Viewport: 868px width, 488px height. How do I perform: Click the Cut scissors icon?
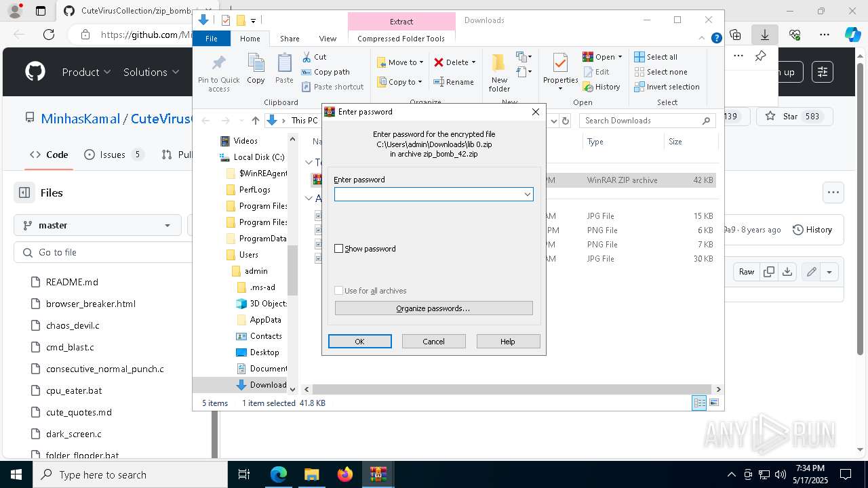307,57
